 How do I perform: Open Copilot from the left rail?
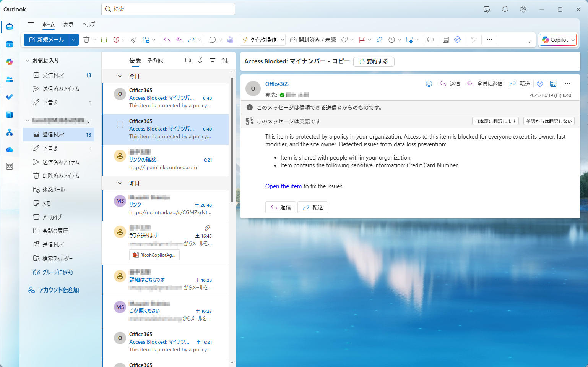(x=9, y=61)
